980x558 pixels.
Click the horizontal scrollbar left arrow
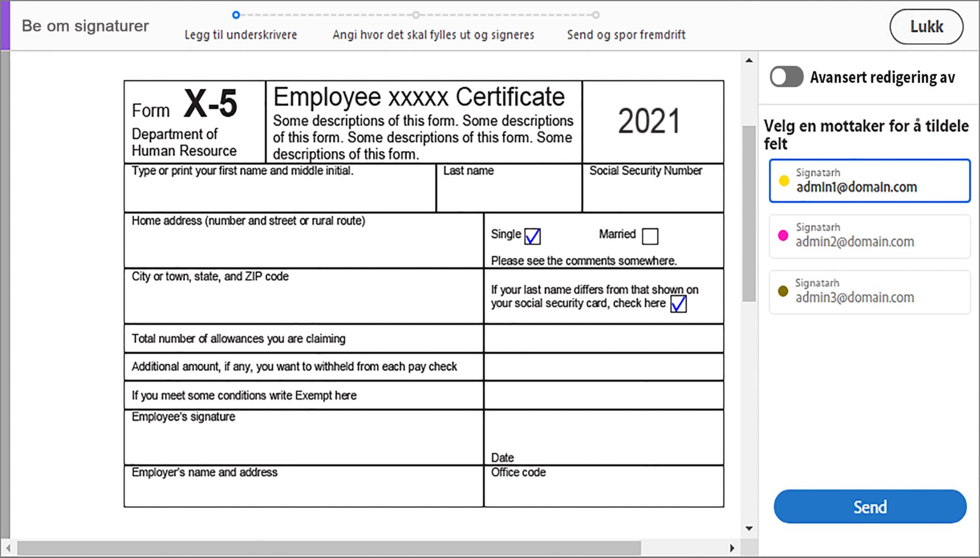pos(8,548)
